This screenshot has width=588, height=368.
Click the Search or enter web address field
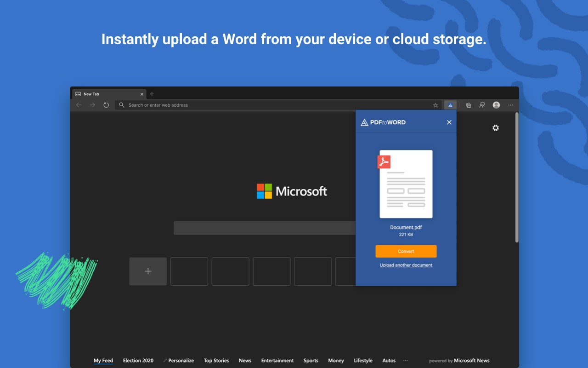[x=278, y=105]
